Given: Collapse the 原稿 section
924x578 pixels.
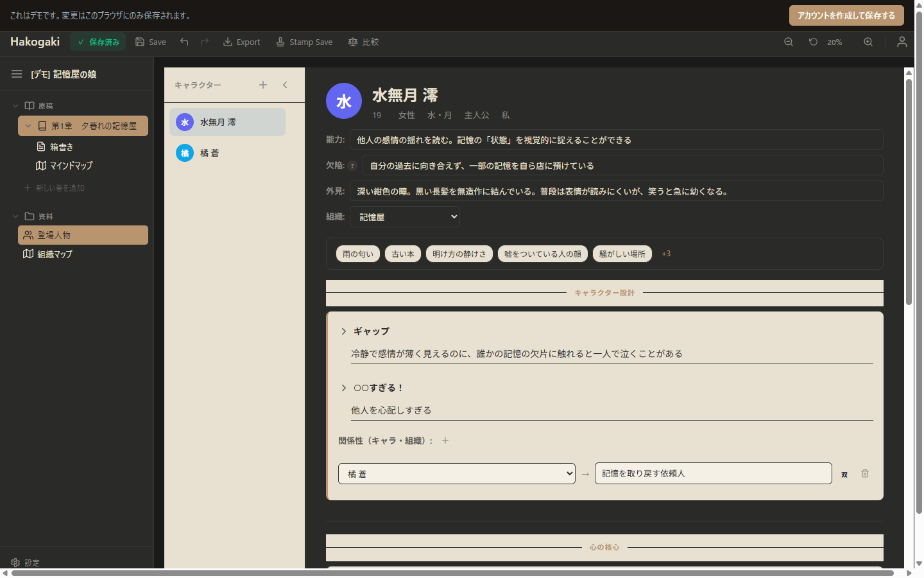Looking at the screenshot, I should [x=15, y=106].
